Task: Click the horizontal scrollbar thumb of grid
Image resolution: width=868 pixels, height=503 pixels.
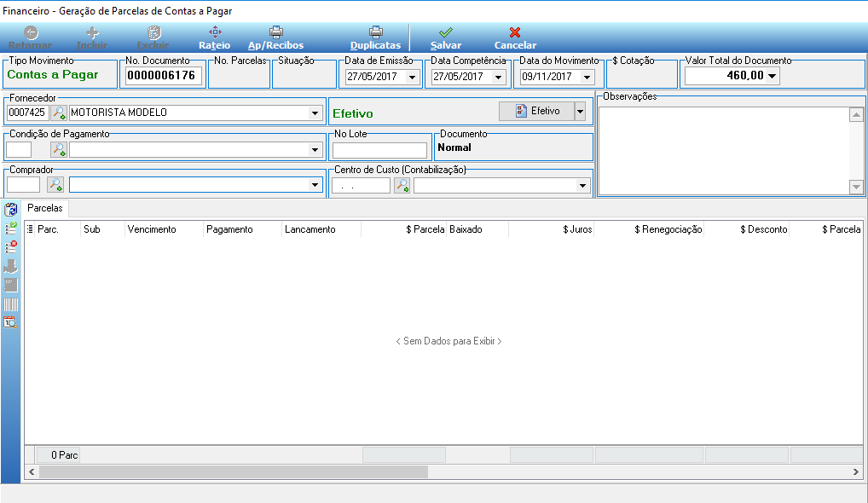Action: [233, 472]
